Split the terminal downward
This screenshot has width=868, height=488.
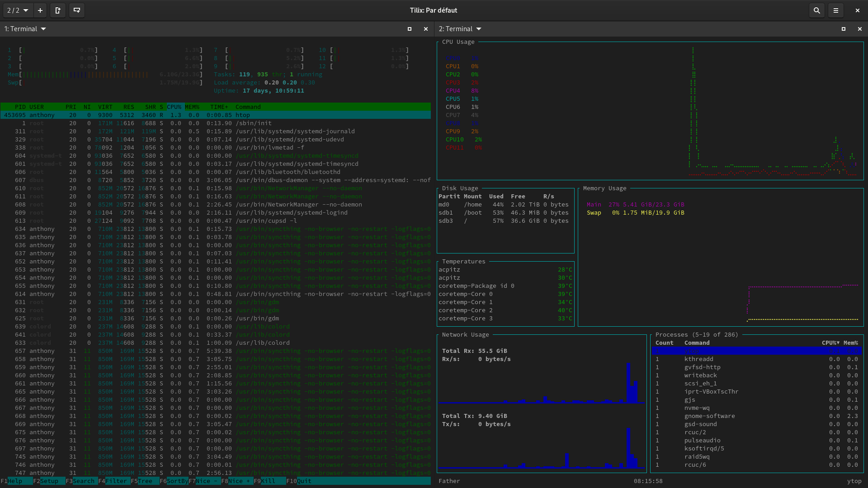click(76, 10)
